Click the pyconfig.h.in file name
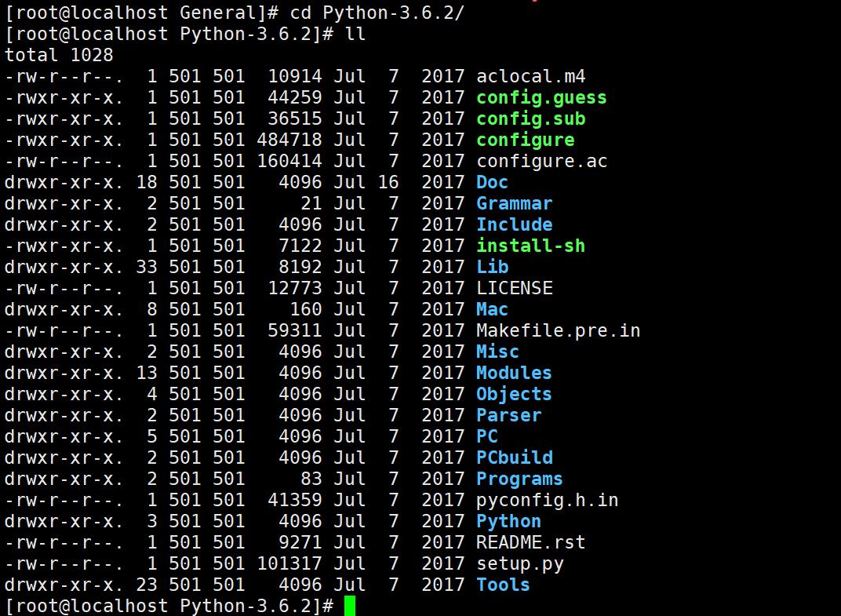This screenshot has width=841, height=616. tap(547, 500)
